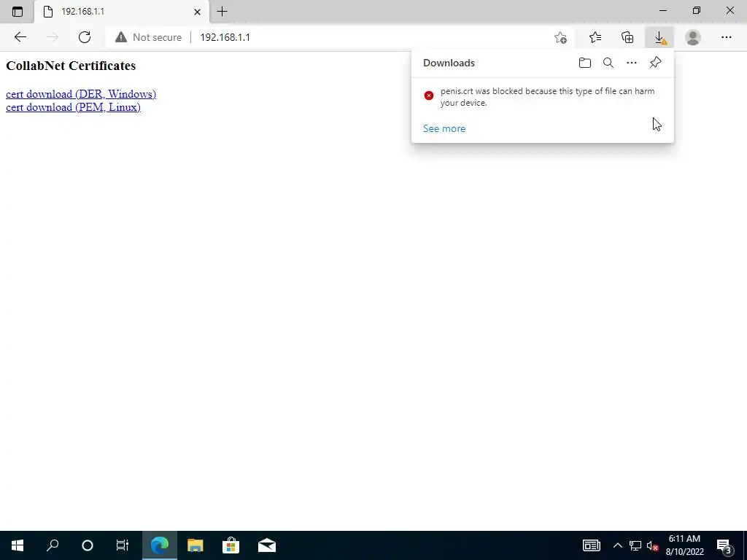Close the 192.168.1.1 tab
Viewport: 747px width, 560px height.
coord(197,12)
